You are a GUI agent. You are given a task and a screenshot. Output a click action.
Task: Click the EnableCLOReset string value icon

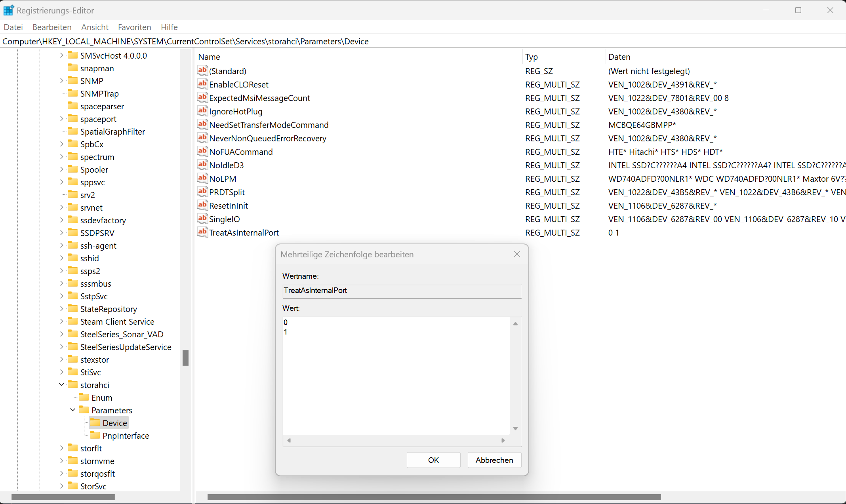[202, 84]
